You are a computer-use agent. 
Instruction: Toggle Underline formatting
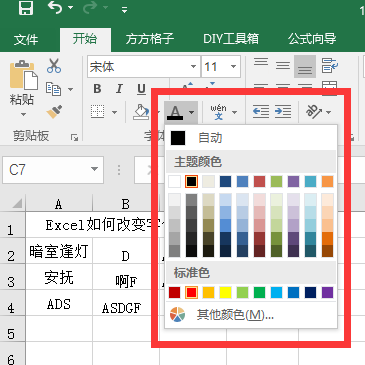coord(141,89)
